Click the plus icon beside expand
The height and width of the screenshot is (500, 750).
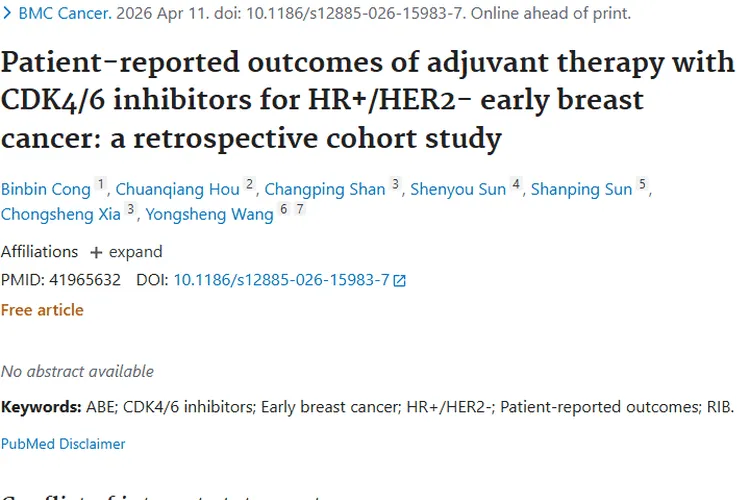[x=96, y=252]
